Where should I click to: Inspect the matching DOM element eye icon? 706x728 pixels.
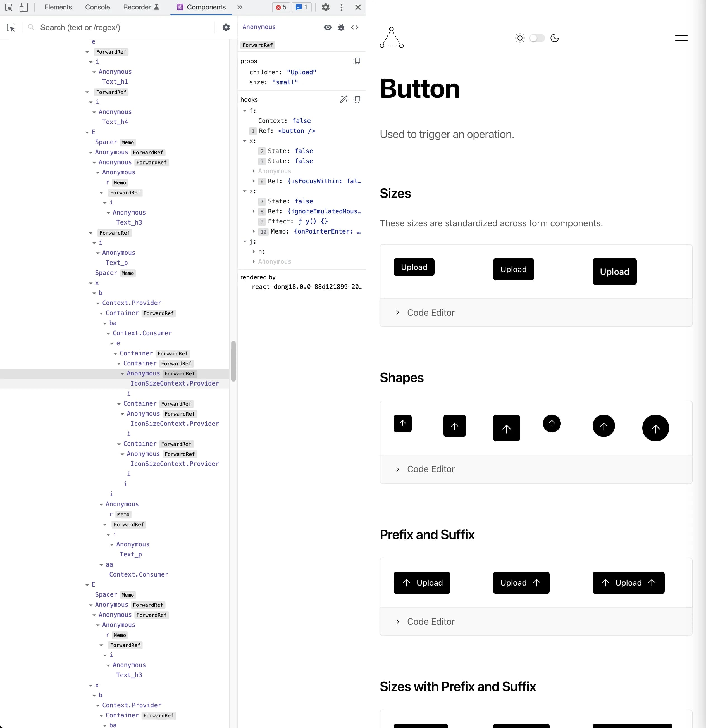328,27
